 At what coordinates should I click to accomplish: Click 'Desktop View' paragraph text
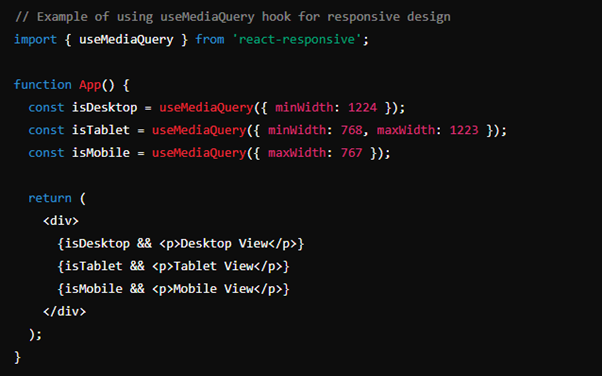pos(224,243)
